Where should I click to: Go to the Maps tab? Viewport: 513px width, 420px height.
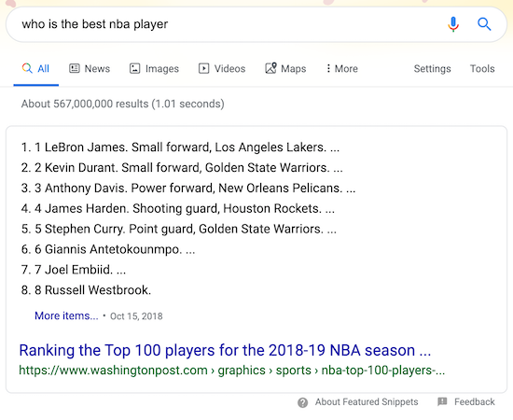[x=285, y=69]
